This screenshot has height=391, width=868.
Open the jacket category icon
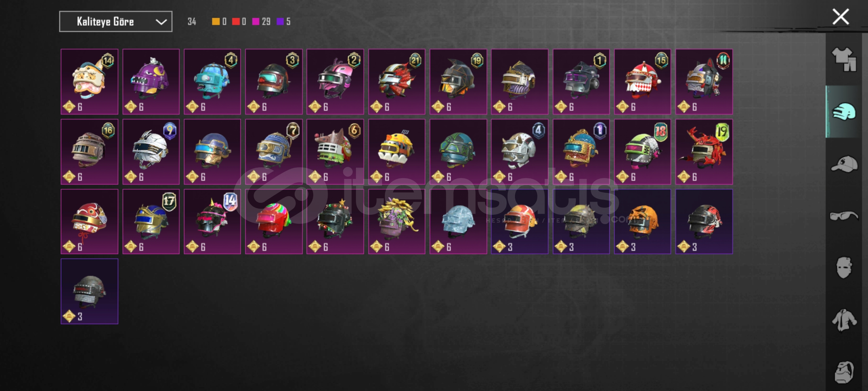[844, 320]
